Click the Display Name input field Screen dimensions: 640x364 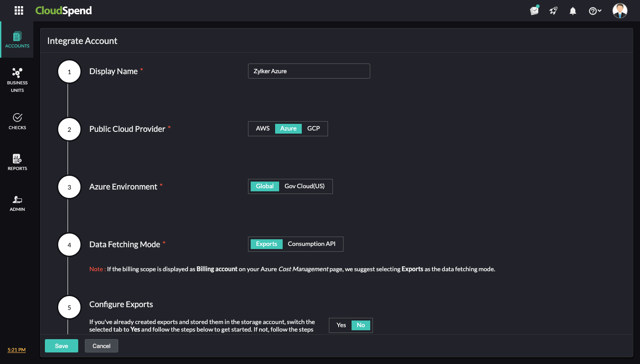point(309,71)
